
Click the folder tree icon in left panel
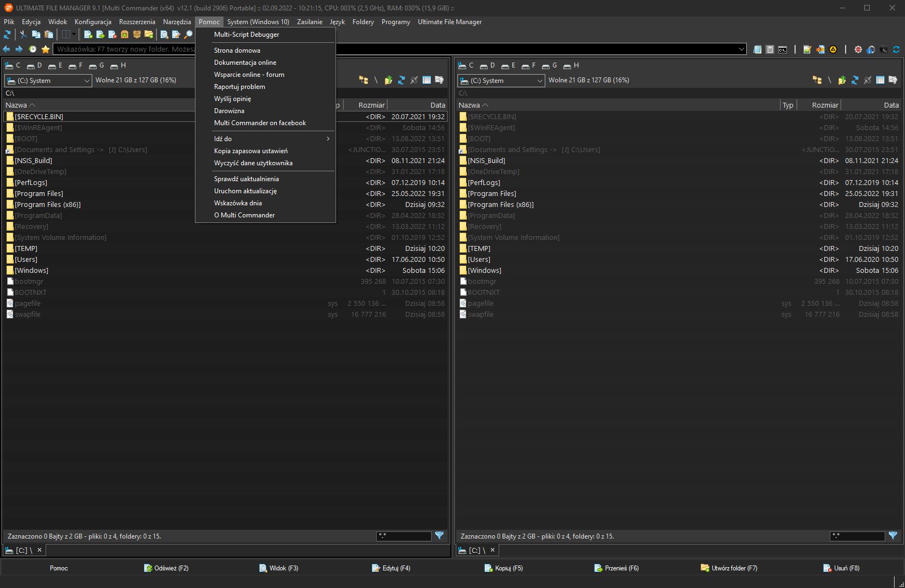click(x=364, y=80)
